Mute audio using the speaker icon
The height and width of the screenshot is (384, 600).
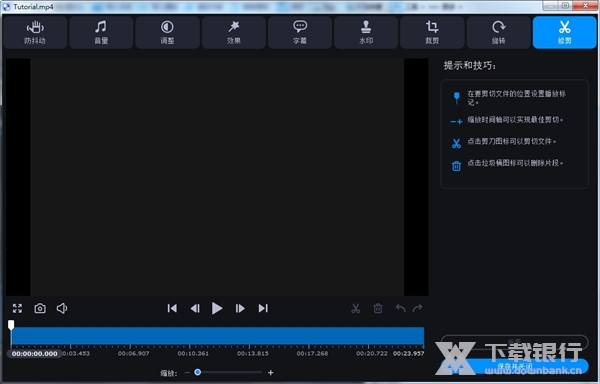coord(62,308)
